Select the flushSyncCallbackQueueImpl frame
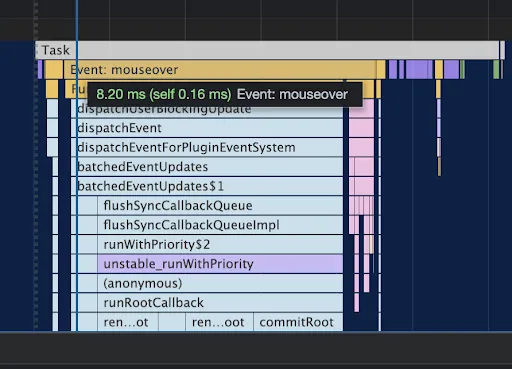The height and width of the screenshot is (369, 512). point(220,225)
